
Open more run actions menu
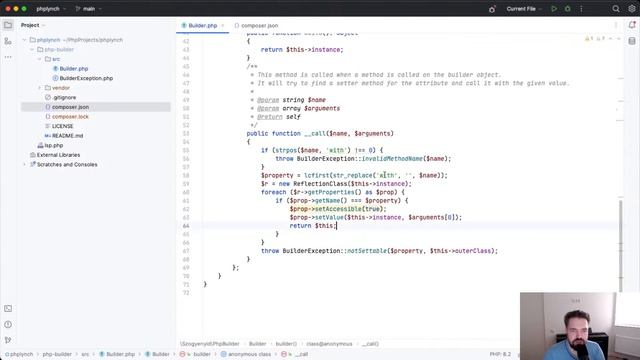coord(581,9)
